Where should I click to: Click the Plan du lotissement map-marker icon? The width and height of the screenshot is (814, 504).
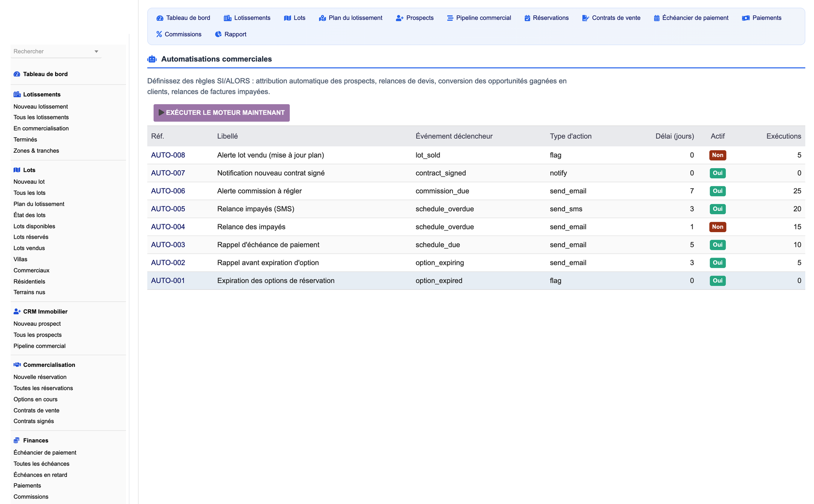pyautogui.click(x=323, y=18)
